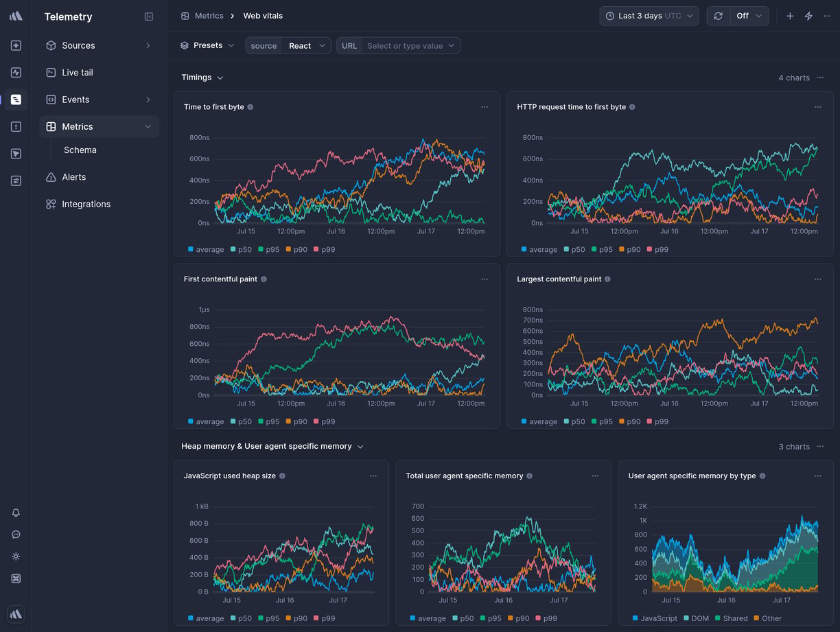Open the top-right three-dot more menu

(x=827, y=16)
